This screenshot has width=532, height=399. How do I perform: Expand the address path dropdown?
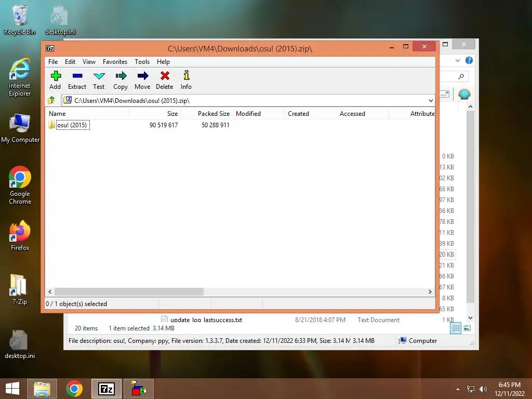[x=431, y=100]
